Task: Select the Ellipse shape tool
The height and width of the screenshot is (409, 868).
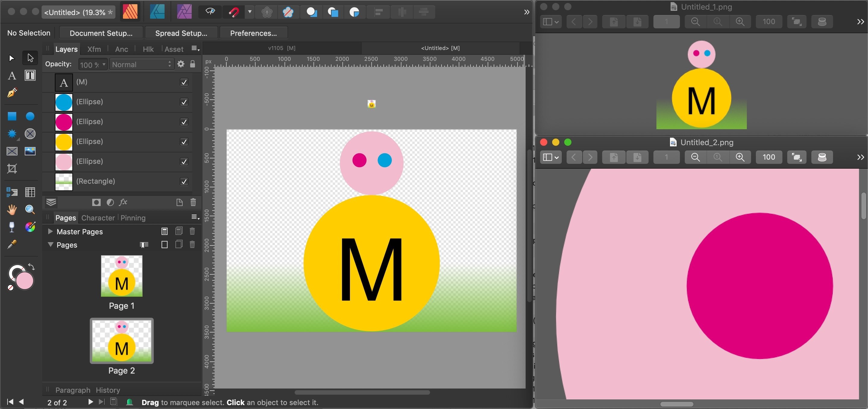Action: [x=30, y=117]
